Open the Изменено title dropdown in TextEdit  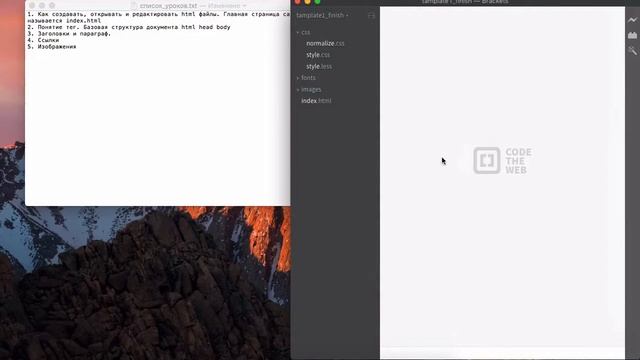coord(227,6)
